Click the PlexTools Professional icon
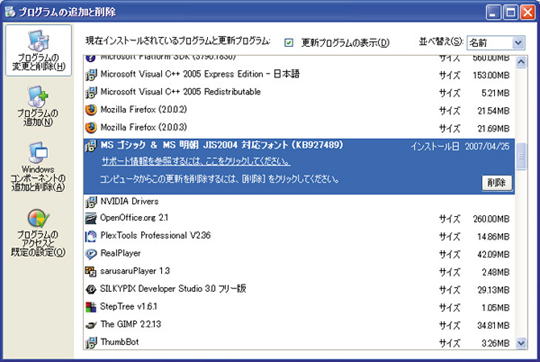The image size is (540, 362). click(x=91, y=236)
